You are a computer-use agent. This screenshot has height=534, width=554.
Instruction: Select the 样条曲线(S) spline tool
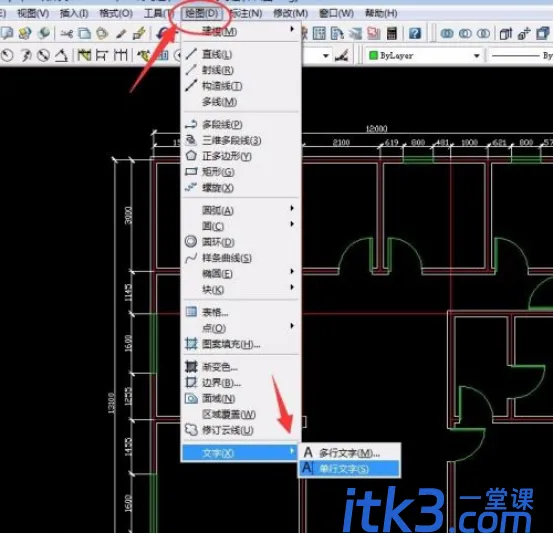coord(240,258)
